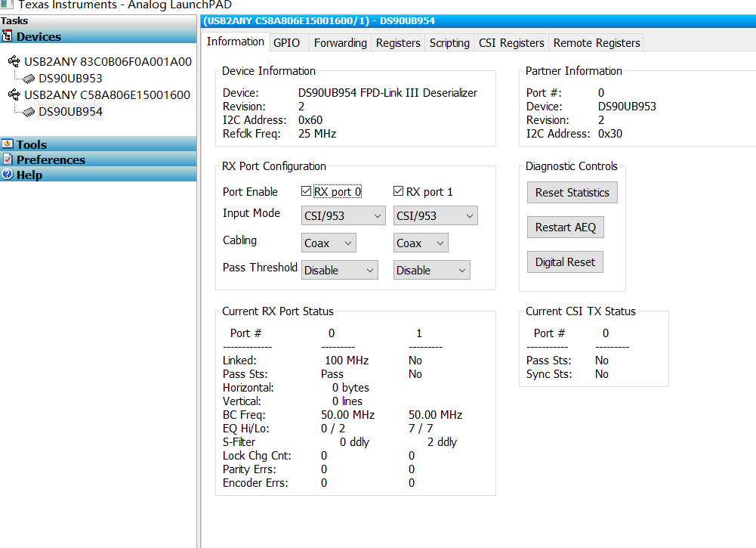The image size is (756, 548).
Task: Go to the Scripting tab
Action: 449,43
